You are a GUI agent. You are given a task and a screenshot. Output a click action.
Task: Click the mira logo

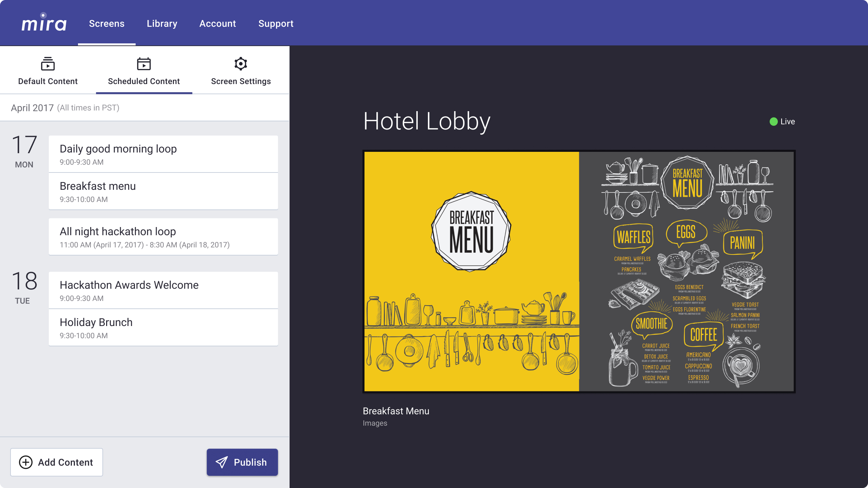click(x=44, y=23)
